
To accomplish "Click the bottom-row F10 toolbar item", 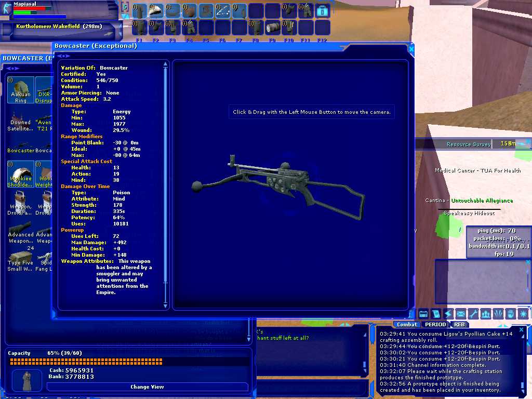I will tap(289, 28).
